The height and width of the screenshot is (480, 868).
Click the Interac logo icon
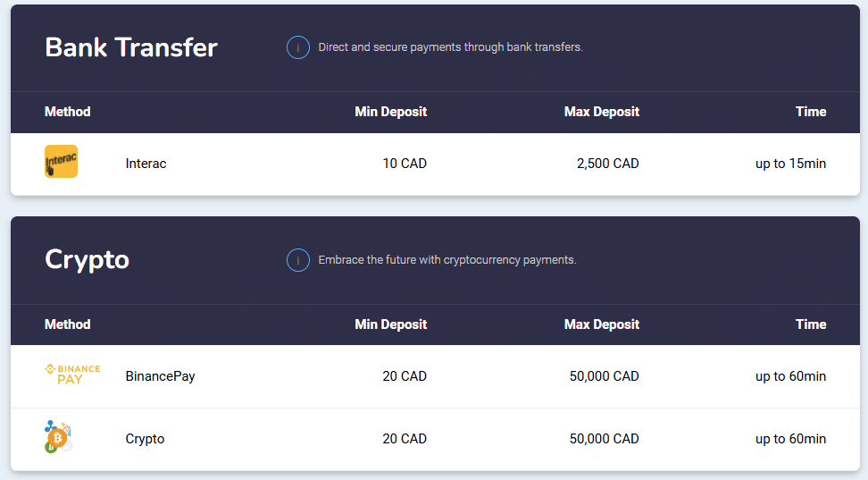61,161
